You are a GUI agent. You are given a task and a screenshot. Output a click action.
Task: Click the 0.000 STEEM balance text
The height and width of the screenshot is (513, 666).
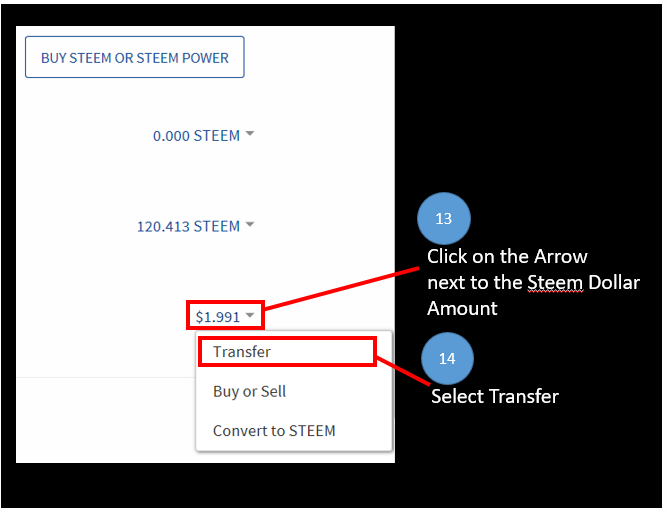196,136
